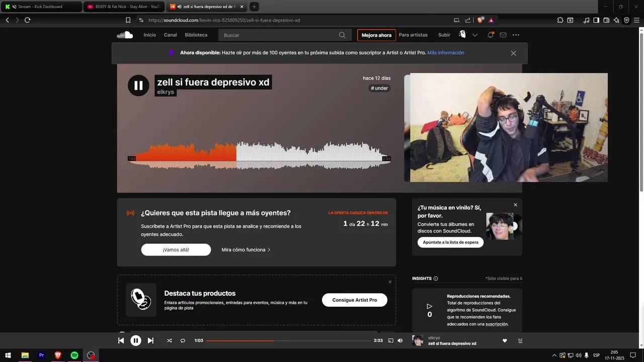Viewport: 644px width, 362px height.
Task: Close the vinyl promo card
Action: pos(515,205)
